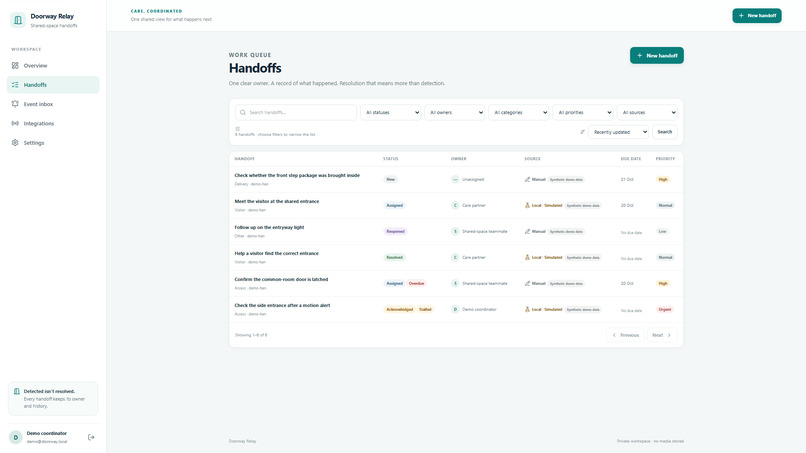
Task: Click the High priority badge in the front step package row
Action: click(663, 179)
